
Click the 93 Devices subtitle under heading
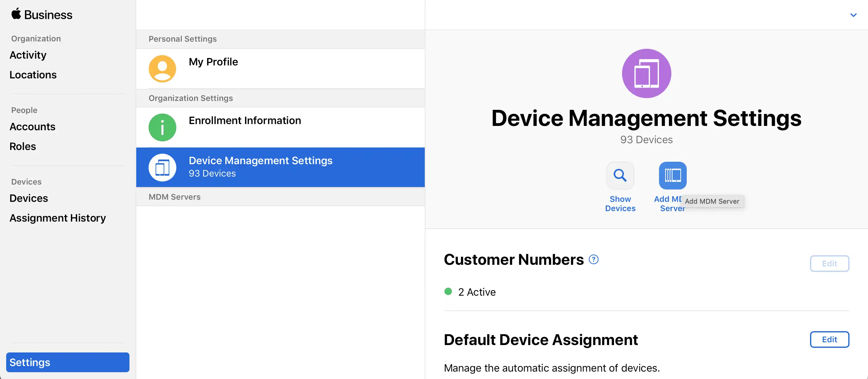coord(646,140)
